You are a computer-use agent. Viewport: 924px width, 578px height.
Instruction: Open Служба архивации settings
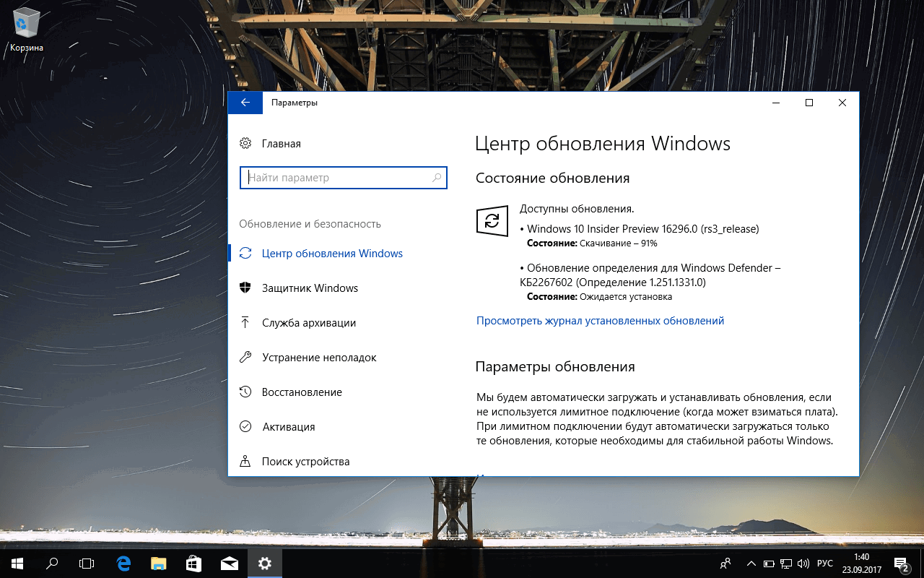308,322
